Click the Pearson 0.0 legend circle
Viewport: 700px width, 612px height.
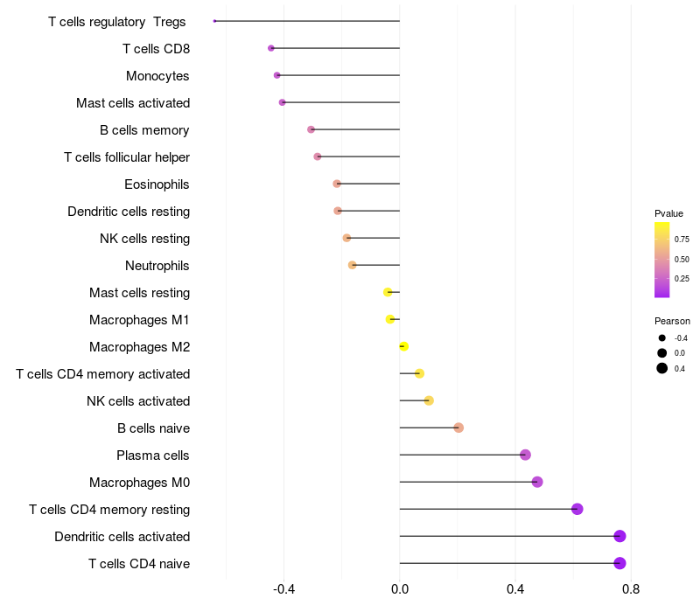pyautogui.click(x=661, y=353)
